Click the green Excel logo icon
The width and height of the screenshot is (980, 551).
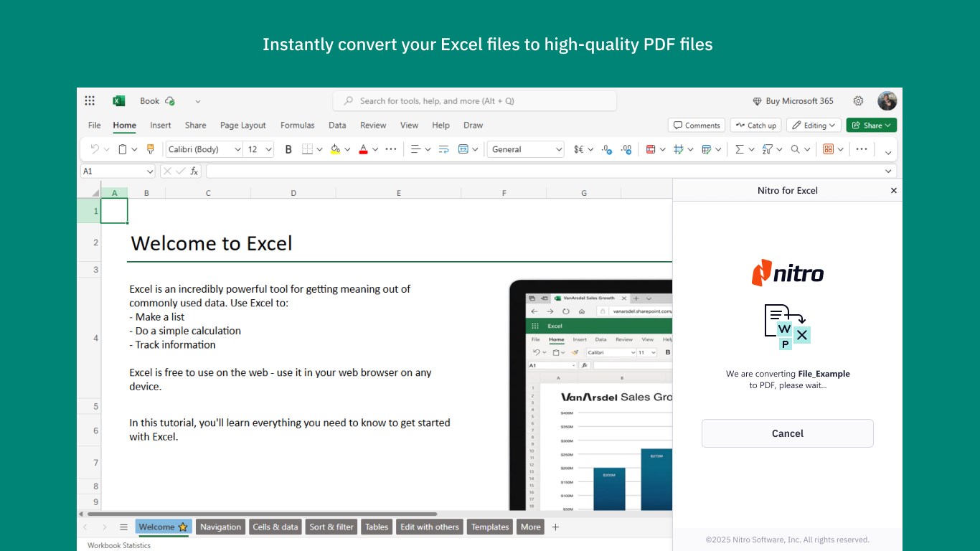click(119, 101)
